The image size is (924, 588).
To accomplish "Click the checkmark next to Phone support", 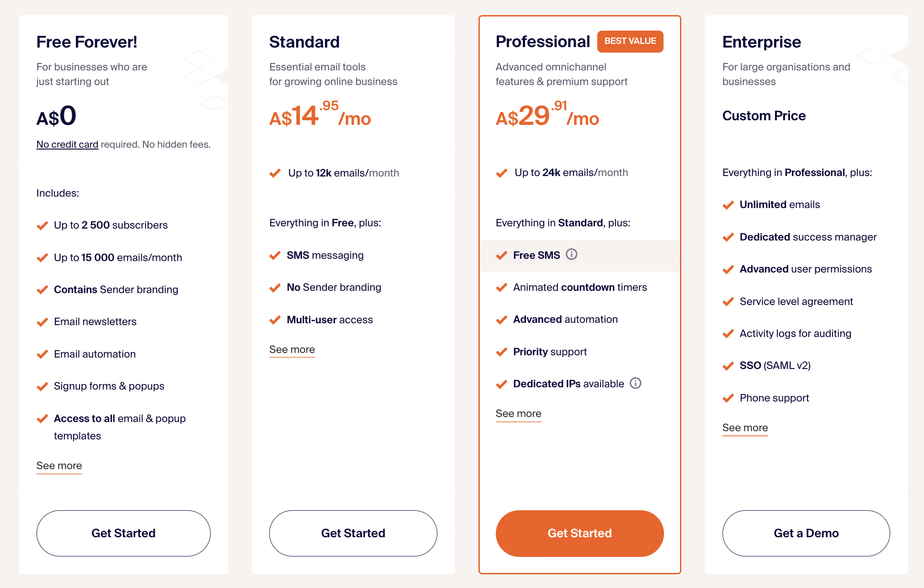I will [x=728, y=398].
